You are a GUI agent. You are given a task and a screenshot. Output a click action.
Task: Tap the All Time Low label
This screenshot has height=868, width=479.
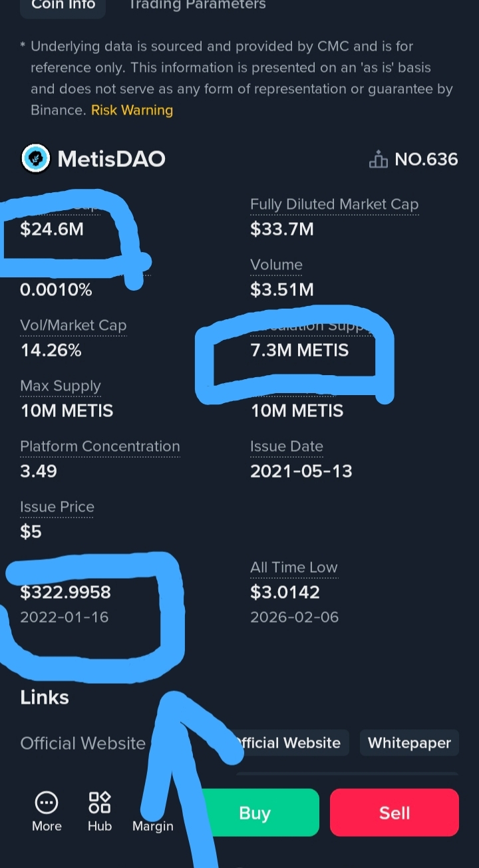(293, 567)
